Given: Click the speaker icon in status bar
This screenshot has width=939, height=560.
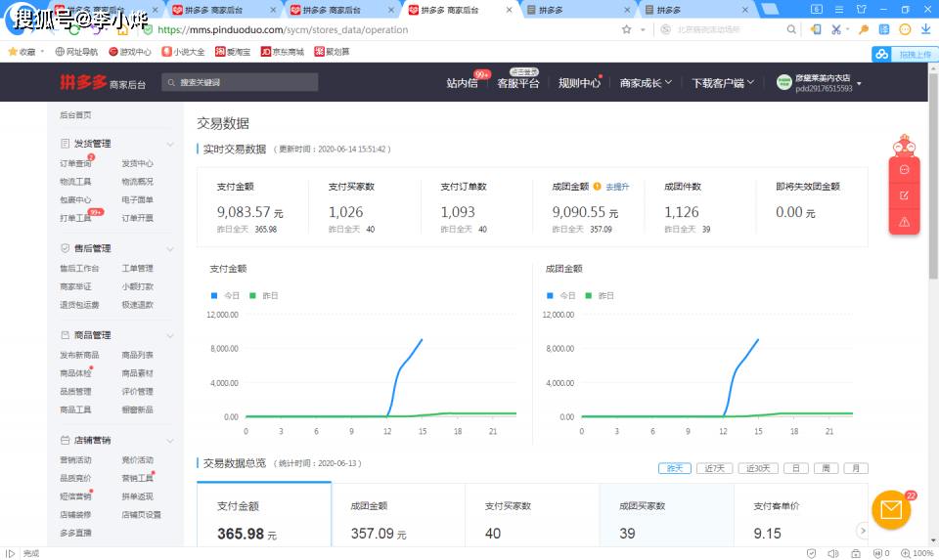Looking at the screenshot, I should tap(833, 553).
